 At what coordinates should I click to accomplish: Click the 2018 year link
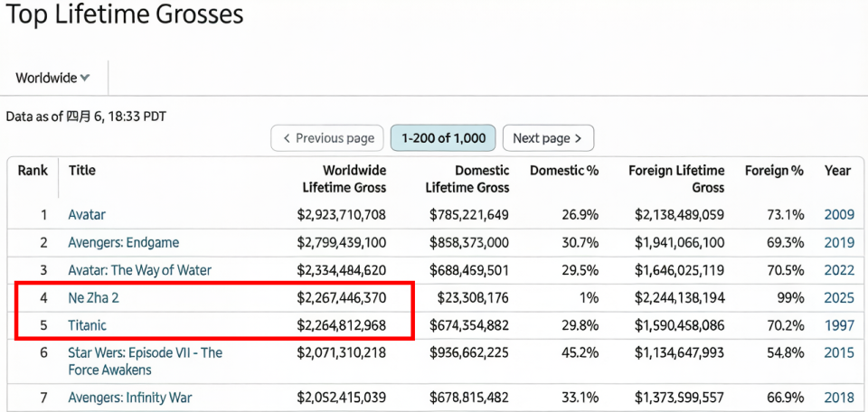coord(838,398)
